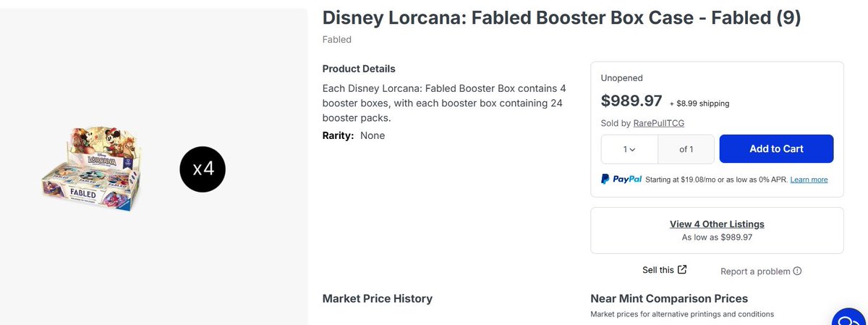This screenshot has width=868, height=325.
Task: Click the Add to Cart button
Action: tap(776, 148)
